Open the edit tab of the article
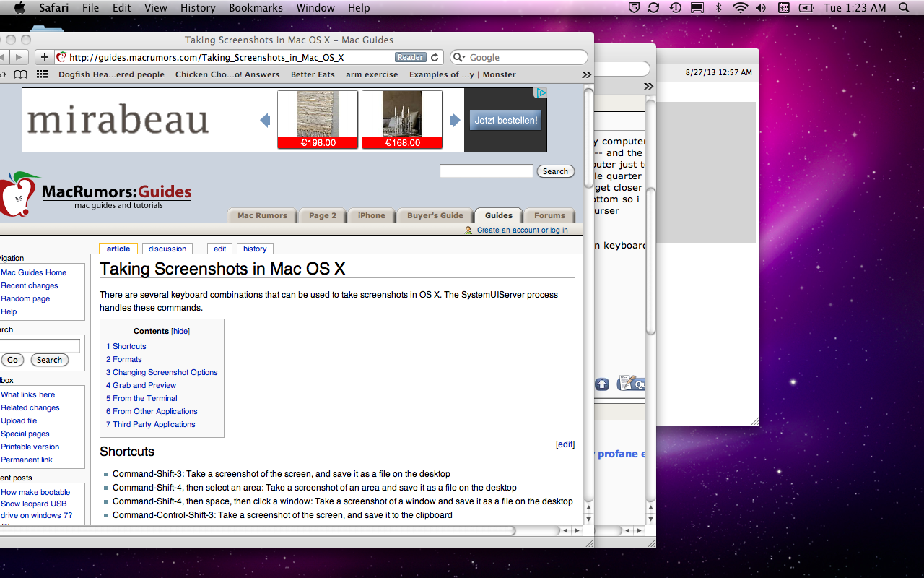The image size is (924, 578). (220, 249)
